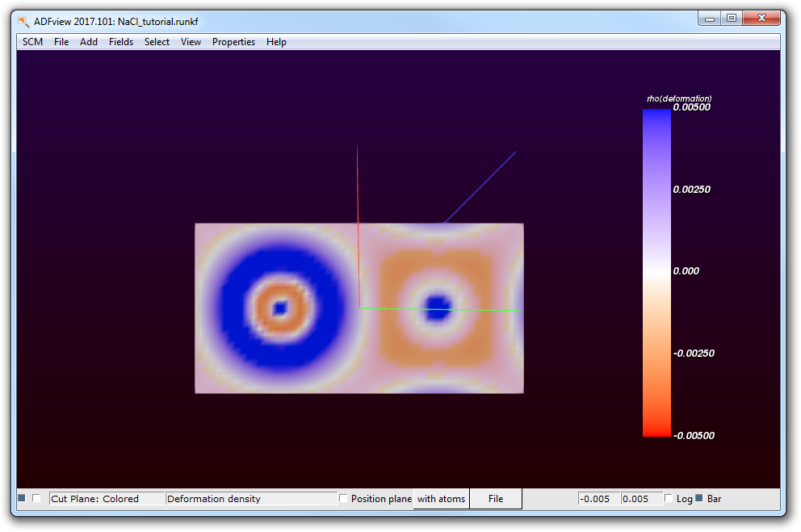Screen dimensions: 801x532
Task: Click the maximum value field showing 0.005
Action: tap(641, 499)
